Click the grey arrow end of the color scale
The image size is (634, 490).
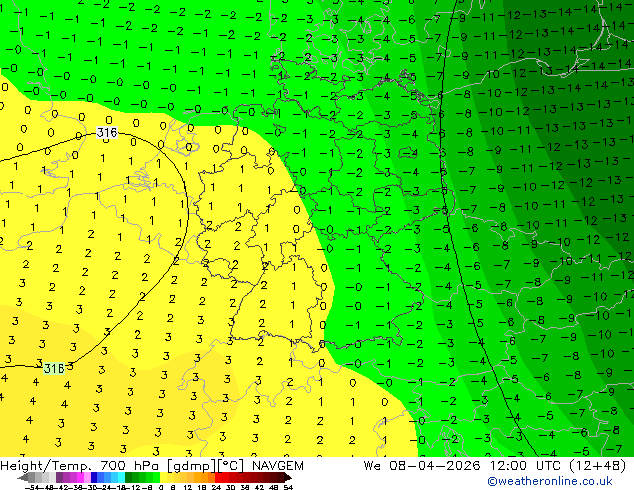point(23,477)
